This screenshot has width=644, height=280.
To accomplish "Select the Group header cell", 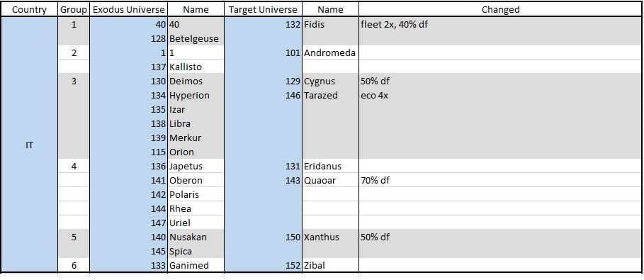I will pyautogui.click(x=74, y=9).
